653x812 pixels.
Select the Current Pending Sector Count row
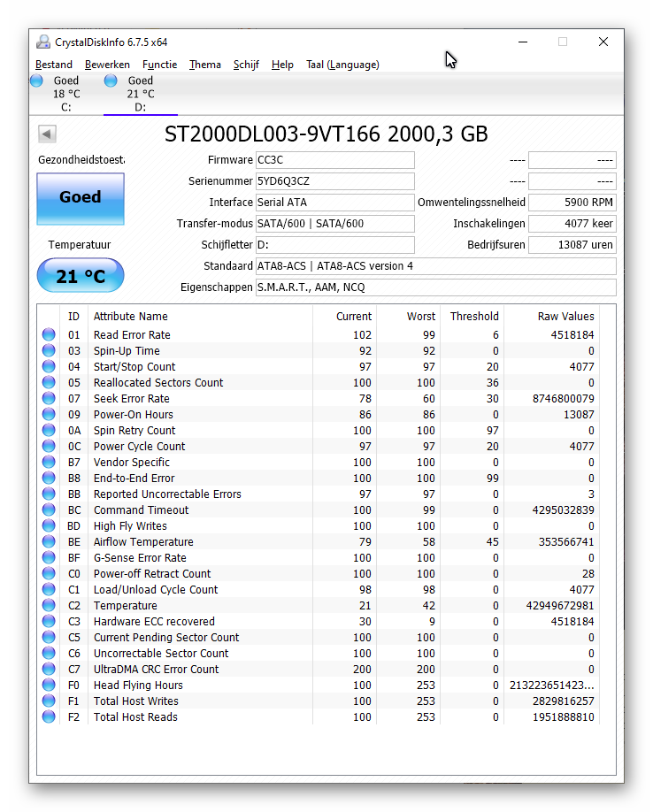click(x=166, y=638)
